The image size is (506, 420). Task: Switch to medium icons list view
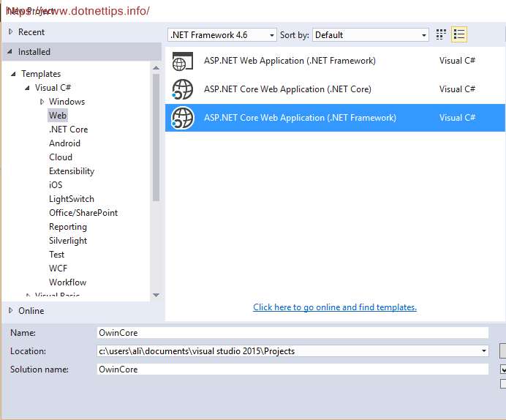(459, 34)
